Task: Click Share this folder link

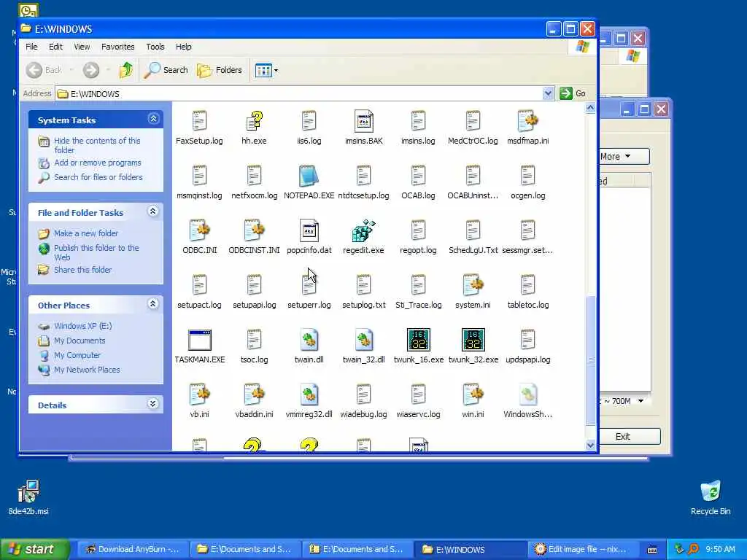Action: [83, 270]
